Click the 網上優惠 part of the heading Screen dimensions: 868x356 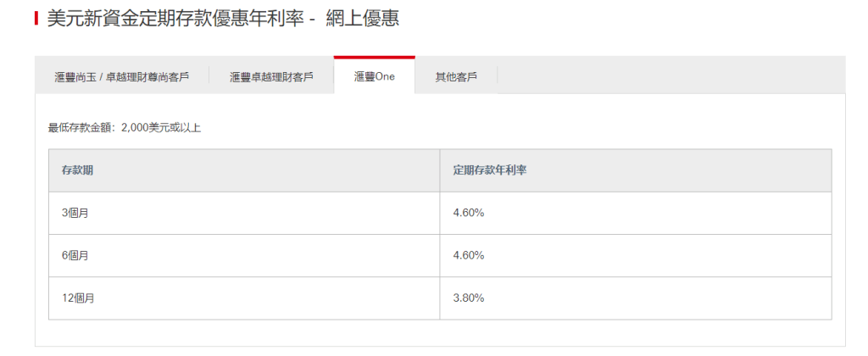point(362,19)
